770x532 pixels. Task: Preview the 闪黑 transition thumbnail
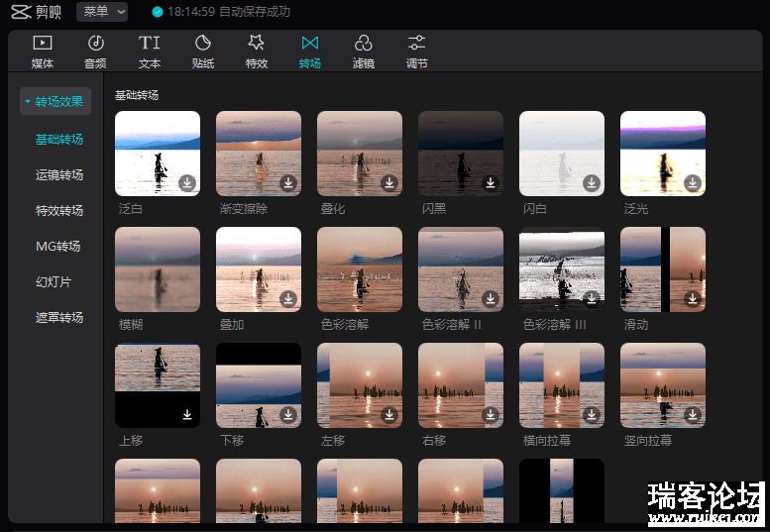(461, 154)
